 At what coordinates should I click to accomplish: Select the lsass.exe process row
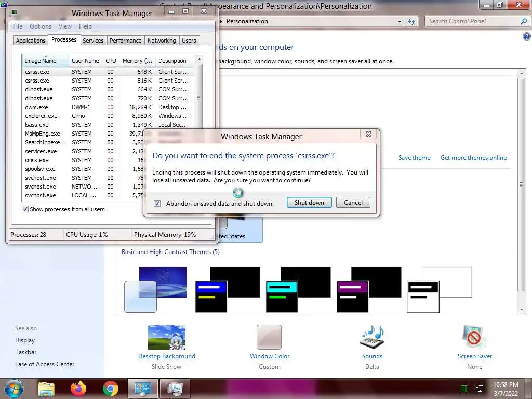point(108,125)
